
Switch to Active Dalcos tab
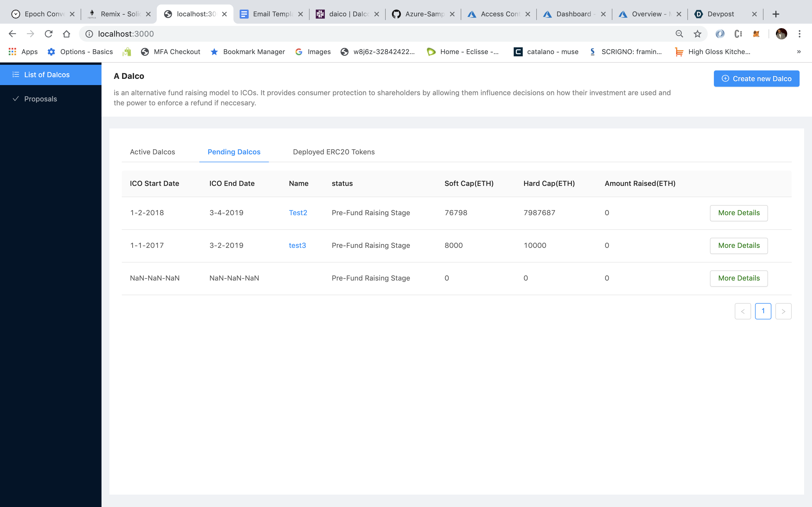(x=152, y=152)
